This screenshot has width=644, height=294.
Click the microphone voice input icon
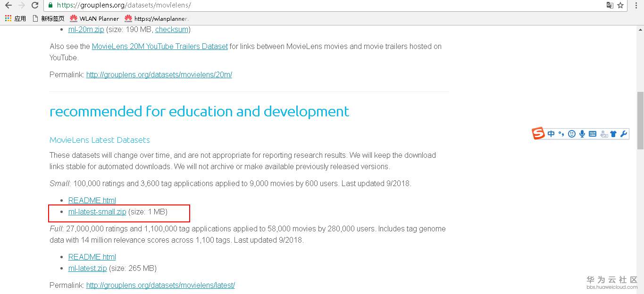pos(582,134)
